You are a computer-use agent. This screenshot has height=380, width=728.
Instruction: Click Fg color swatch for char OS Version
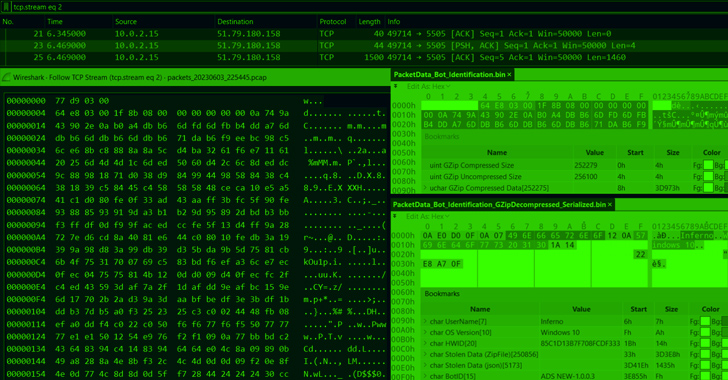tap(705, 333)
